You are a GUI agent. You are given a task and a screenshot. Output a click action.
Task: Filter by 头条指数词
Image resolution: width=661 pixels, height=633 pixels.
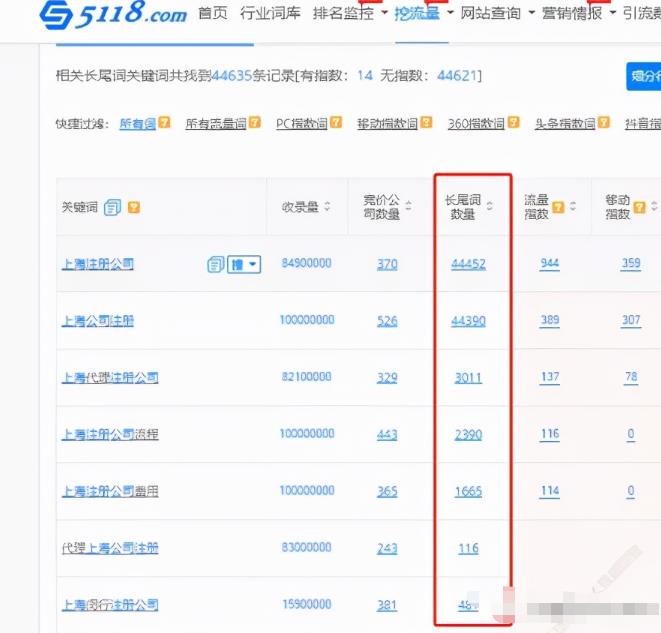click(x=565, y=123)
